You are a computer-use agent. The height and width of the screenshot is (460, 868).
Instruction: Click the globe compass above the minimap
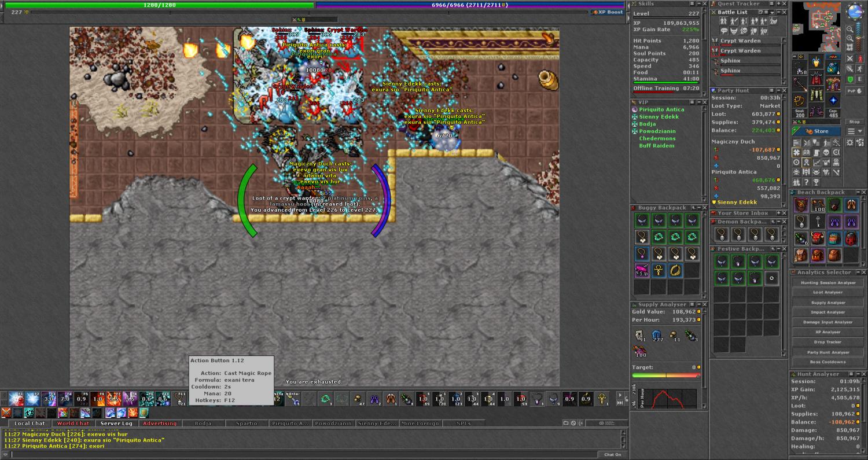coord(855,11)
